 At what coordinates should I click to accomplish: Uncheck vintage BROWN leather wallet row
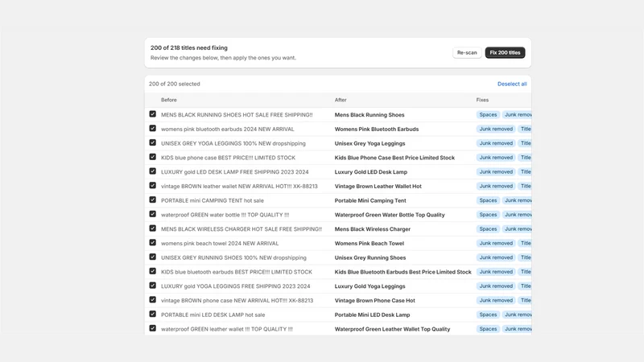pyautogui.click(x=153, y=186)
